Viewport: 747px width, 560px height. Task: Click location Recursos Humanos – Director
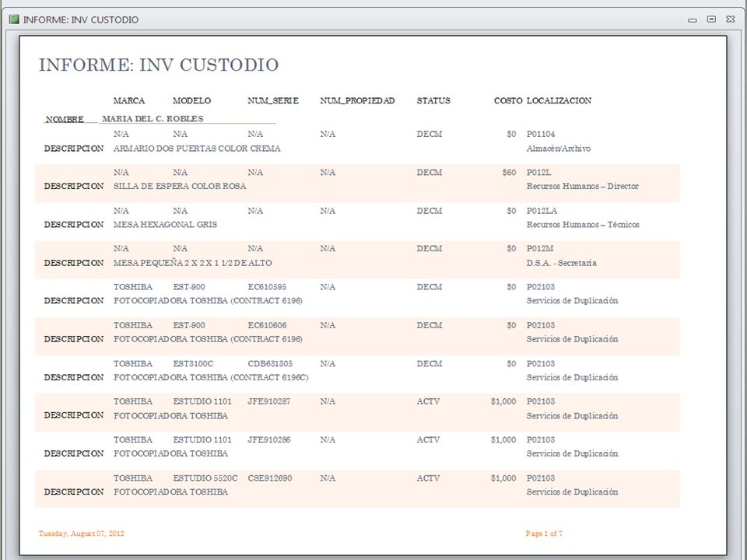(583, 186)
